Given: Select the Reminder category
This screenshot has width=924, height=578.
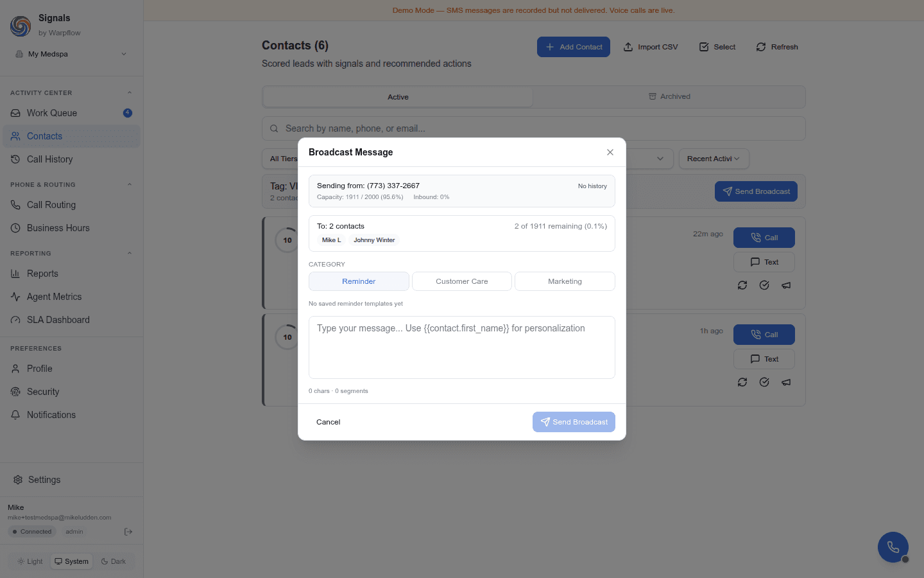Looking at the screenshot, I should (x=359, y=281).
